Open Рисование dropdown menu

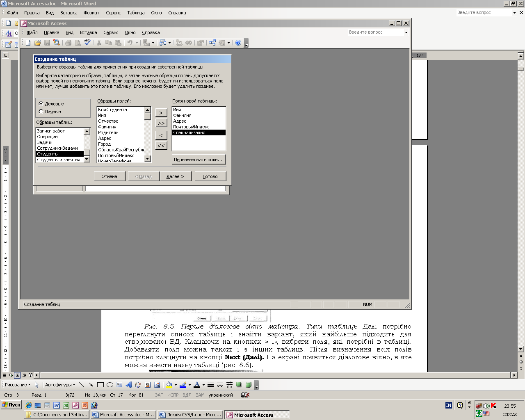coord(17,385)
